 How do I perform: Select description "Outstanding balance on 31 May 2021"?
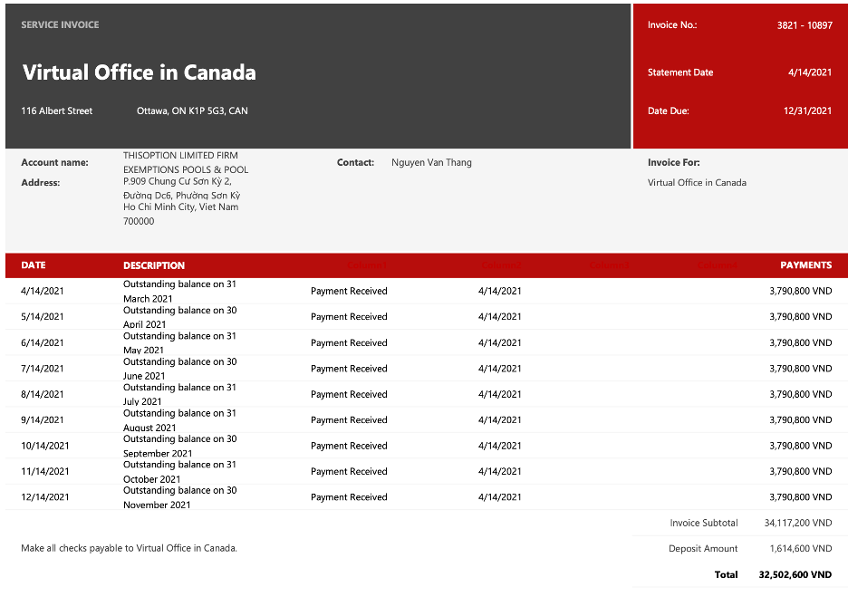point(179,343)
